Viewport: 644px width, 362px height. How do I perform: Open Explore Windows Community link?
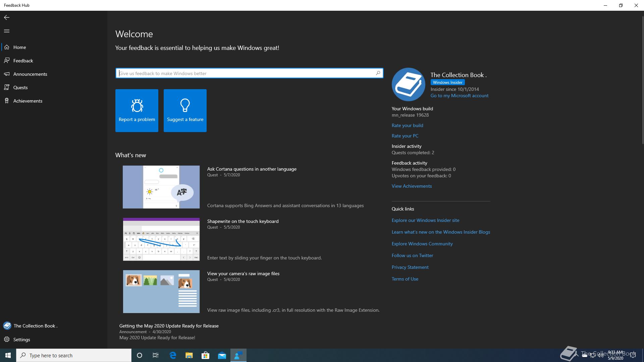click(422, 244)
